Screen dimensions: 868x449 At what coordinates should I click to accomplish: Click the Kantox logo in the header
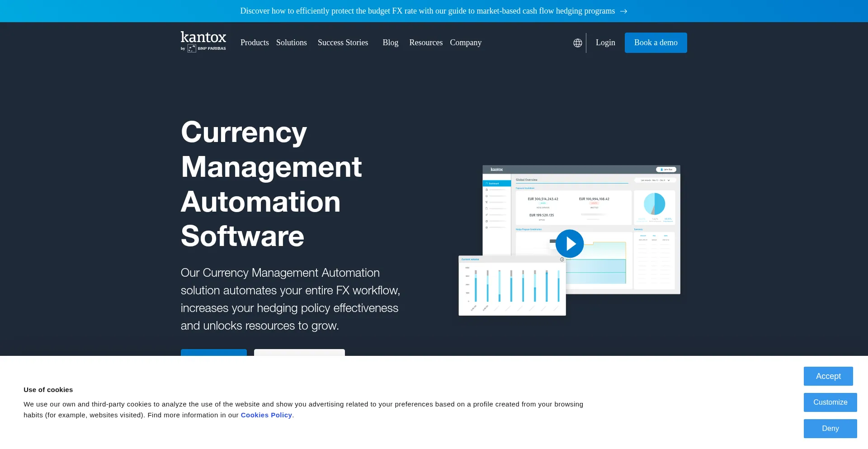[x=203, y=38]
